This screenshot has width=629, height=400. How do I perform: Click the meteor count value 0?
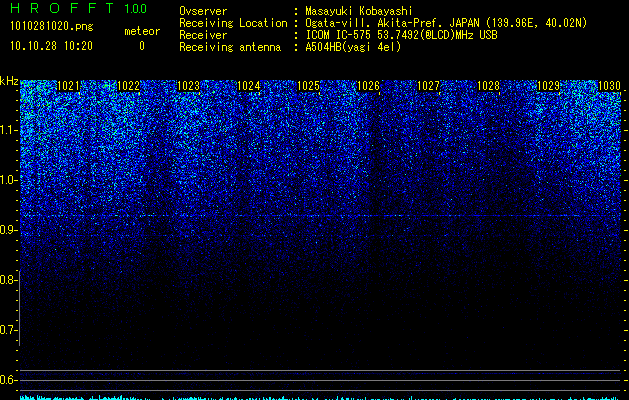142,46
